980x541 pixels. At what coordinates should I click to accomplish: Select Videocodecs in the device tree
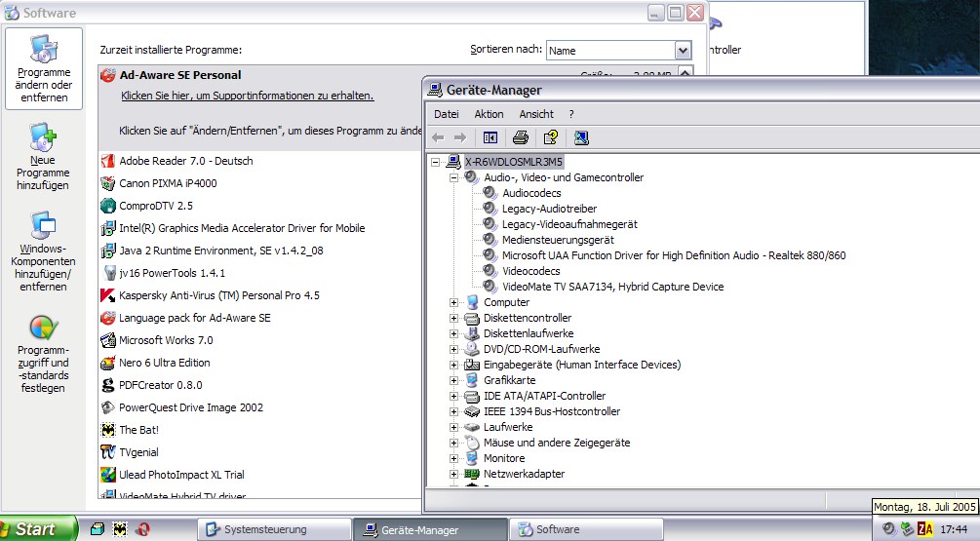pos(530,271)
